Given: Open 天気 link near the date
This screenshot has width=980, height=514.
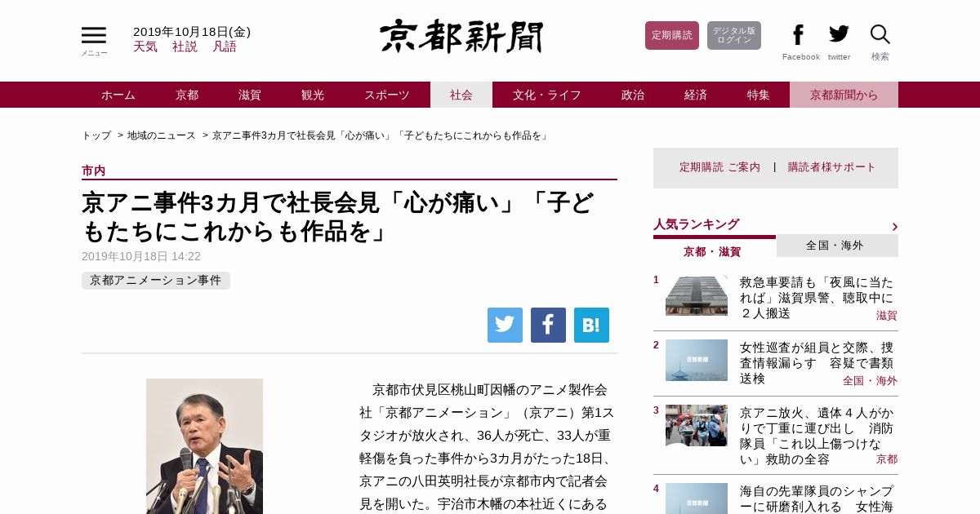Looking at the screenshot, I should (x=145, y=47).
